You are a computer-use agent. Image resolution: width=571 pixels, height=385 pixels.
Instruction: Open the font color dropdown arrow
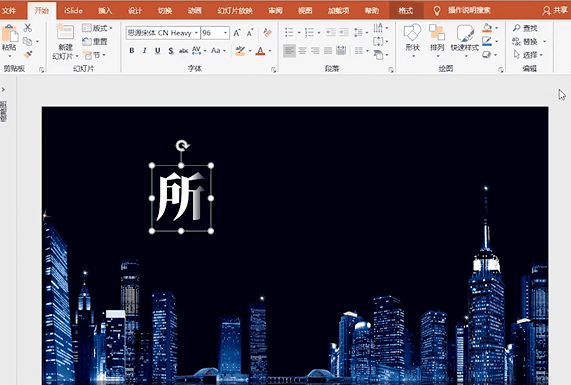coord(270,51)
